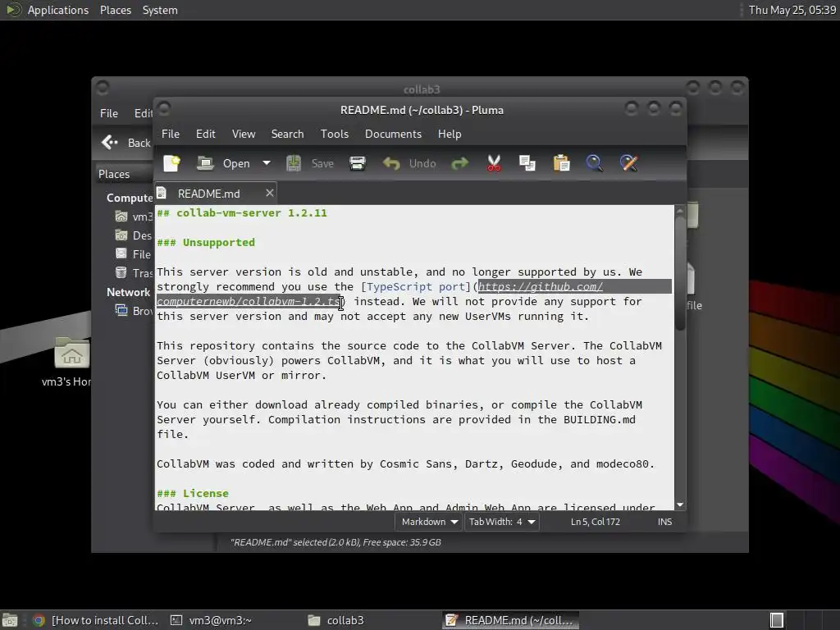Select the File System entry in sidebar
The height and width of the screenshot is (630, 840).
tap(134, 254)
